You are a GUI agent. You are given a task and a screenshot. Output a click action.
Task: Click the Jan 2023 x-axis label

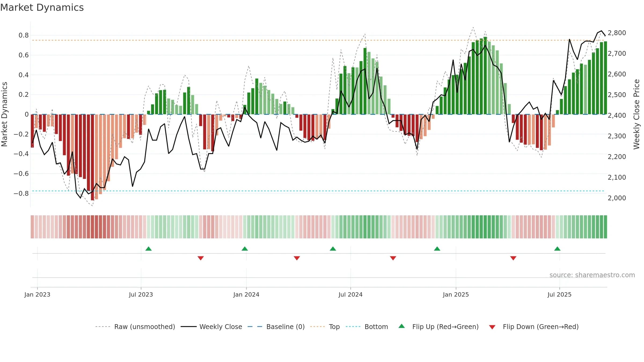pos(37,294)
